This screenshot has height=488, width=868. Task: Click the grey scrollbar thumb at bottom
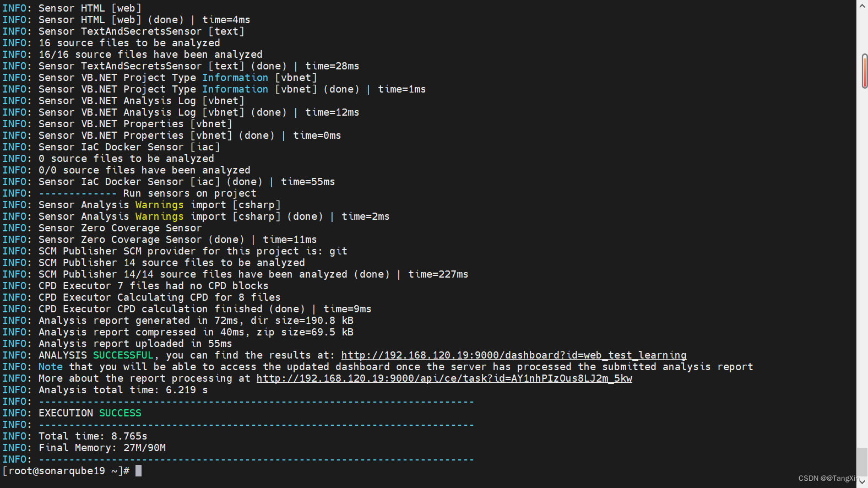(862, 460)
